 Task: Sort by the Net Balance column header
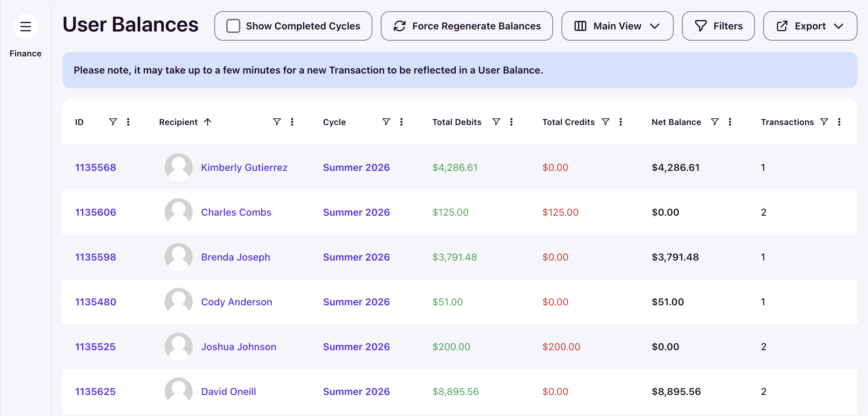(676, 122)
